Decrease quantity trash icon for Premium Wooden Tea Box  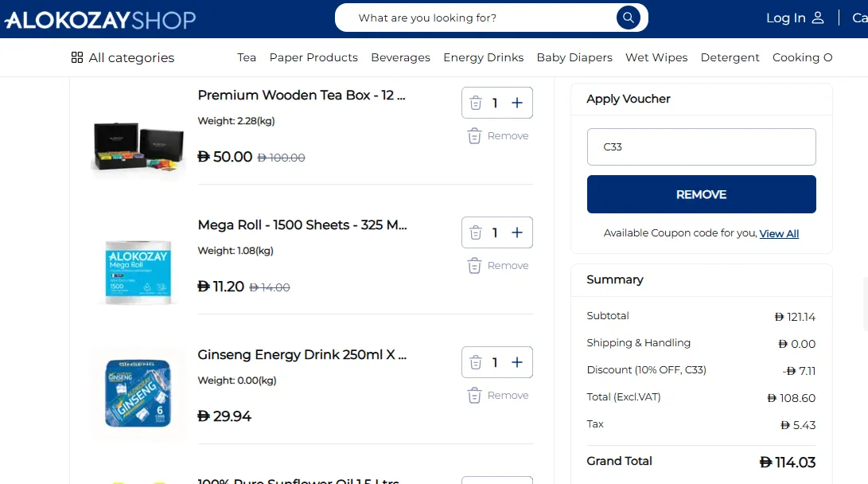[x=476, y=103]
